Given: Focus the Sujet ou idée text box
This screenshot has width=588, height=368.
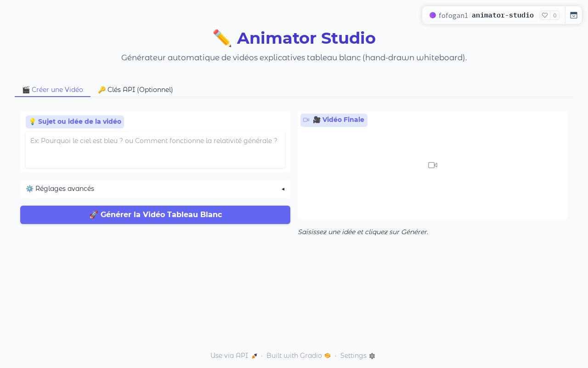Looking at the screenshot, I should pyautogui.click(x=155, y=150).
